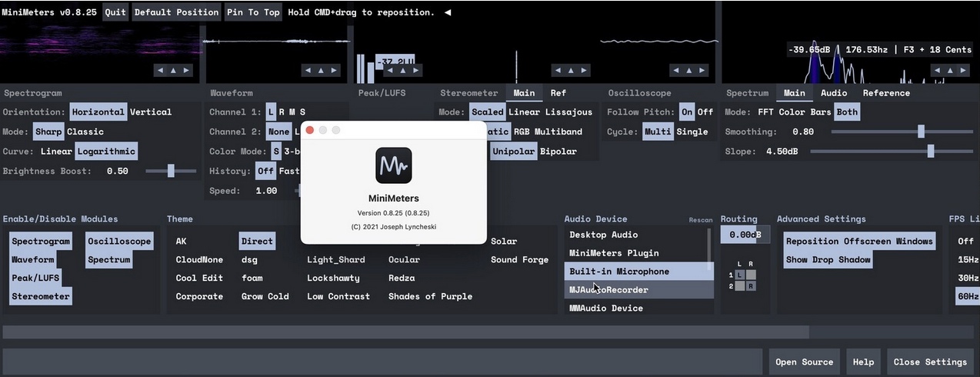Open the Open Source page
Screen dimensions: 980x377
804,362
